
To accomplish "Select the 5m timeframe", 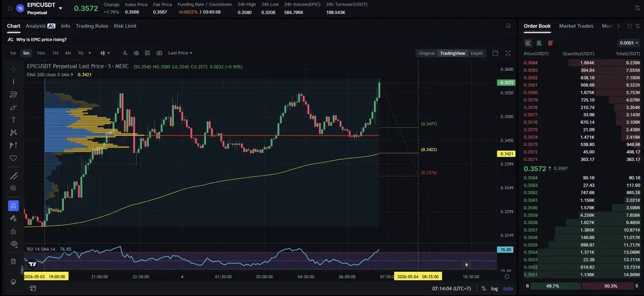I will [x=26, y=53].
